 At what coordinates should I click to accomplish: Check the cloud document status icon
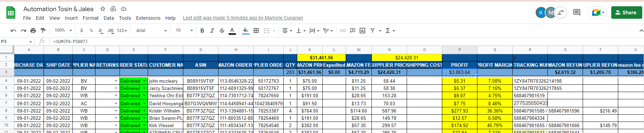(124, 9)
